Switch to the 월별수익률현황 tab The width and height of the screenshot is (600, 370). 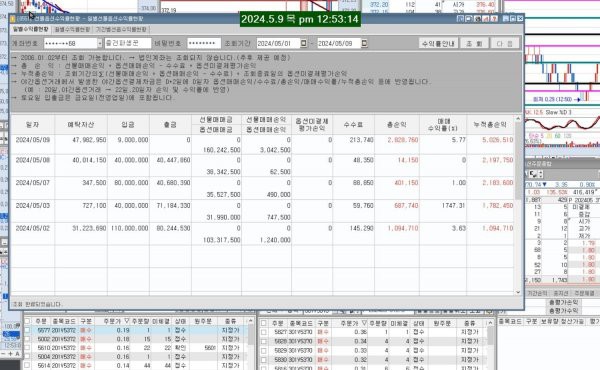(x=72, y=29)
